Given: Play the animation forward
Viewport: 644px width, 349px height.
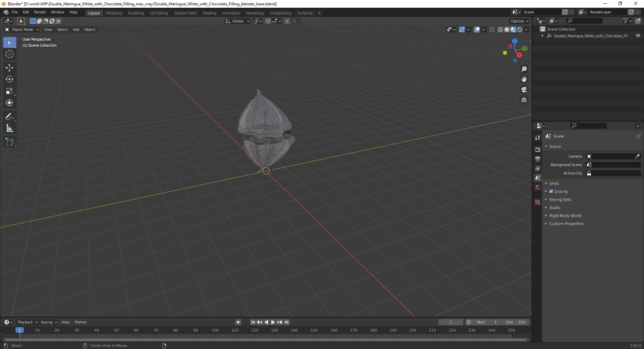Looking at the screenshot, I should click(x=273, y=322).
